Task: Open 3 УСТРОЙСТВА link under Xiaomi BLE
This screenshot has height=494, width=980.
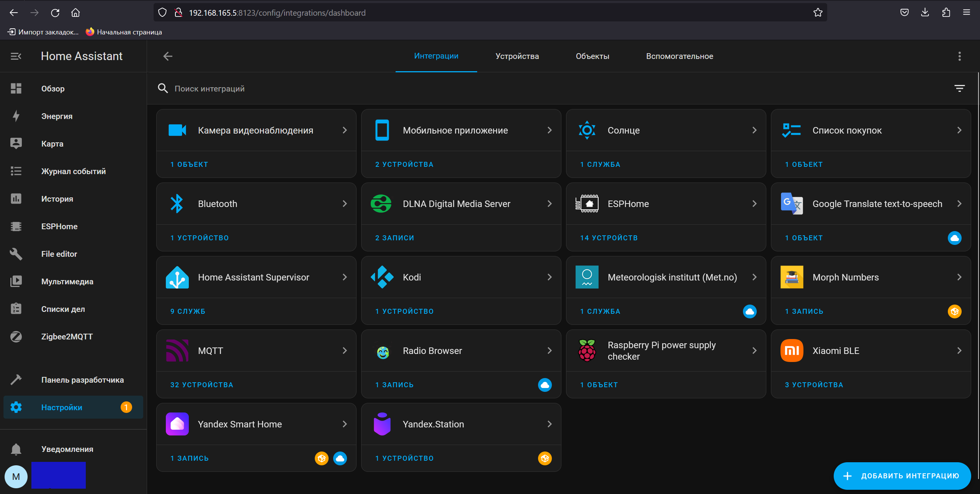Action: tap(814, 385)
